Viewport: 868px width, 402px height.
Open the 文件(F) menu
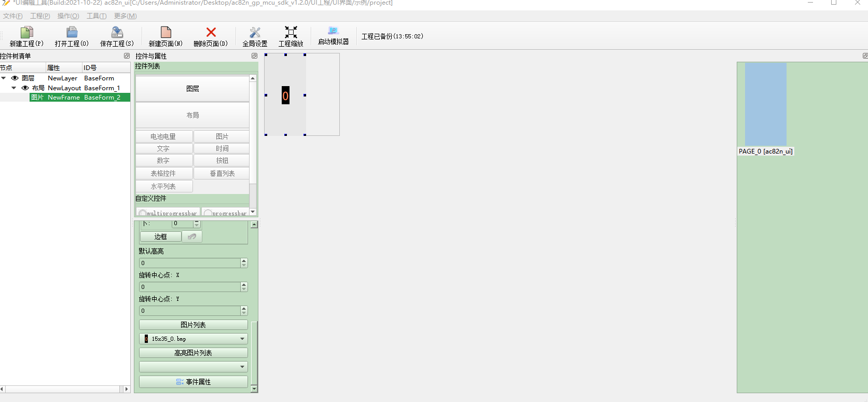click(12, 16)
